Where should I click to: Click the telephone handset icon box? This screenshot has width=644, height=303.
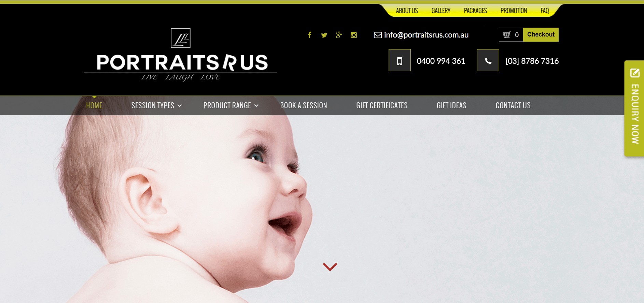488,60
